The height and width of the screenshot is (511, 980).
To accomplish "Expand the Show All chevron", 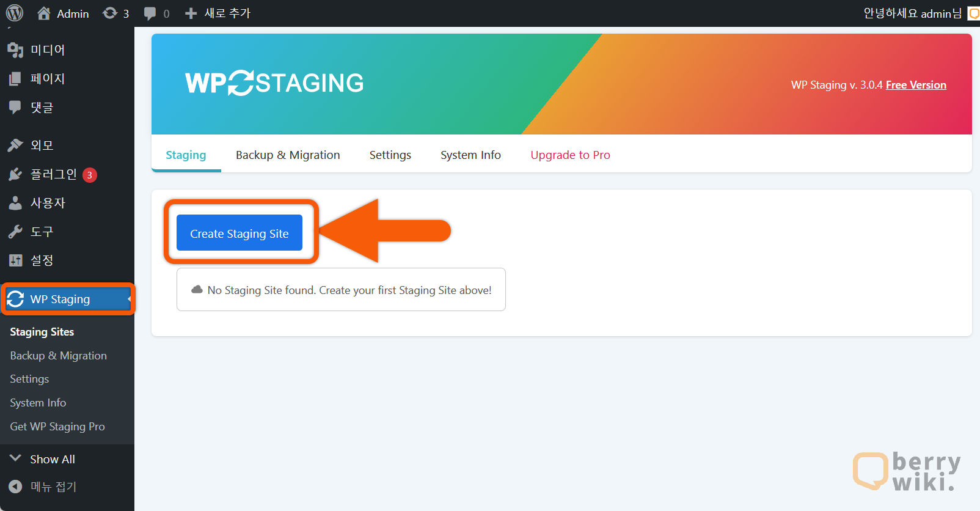I will 15,458.
